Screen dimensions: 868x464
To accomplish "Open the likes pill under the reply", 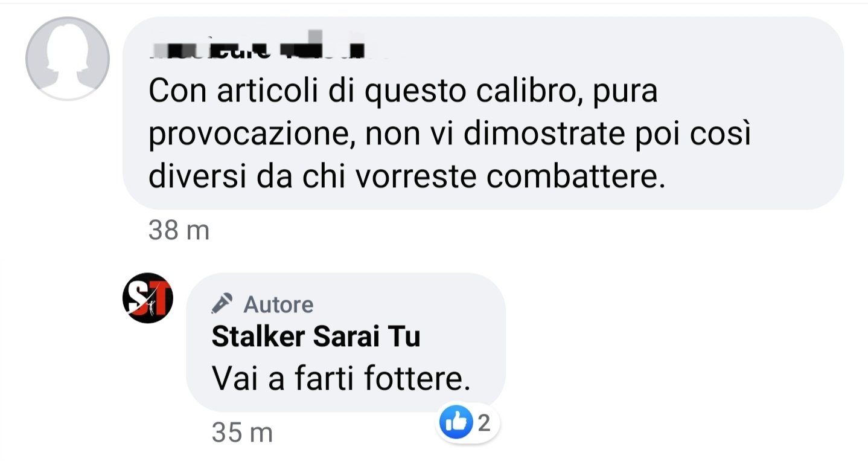I will 468,425.
